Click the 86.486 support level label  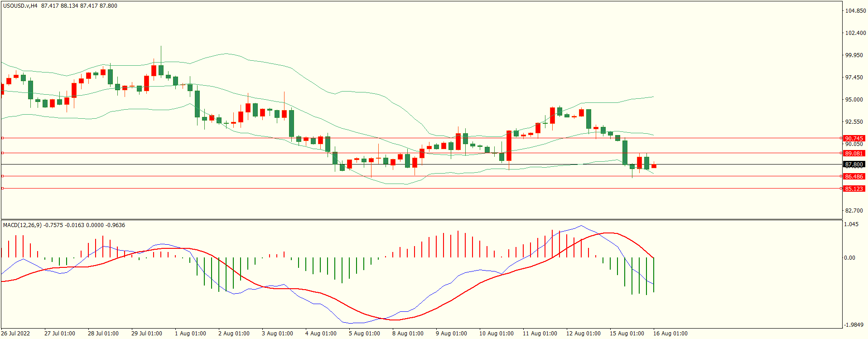854,176
